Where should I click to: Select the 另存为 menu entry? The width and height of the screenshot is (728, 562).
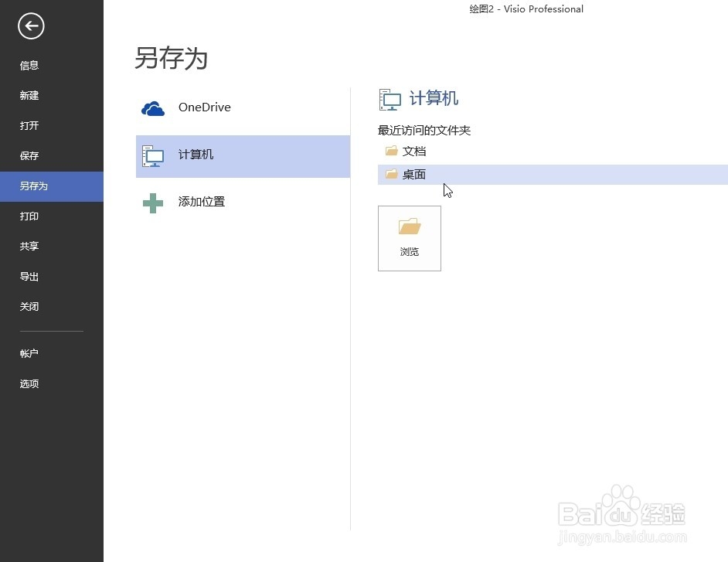pos(52,186)
